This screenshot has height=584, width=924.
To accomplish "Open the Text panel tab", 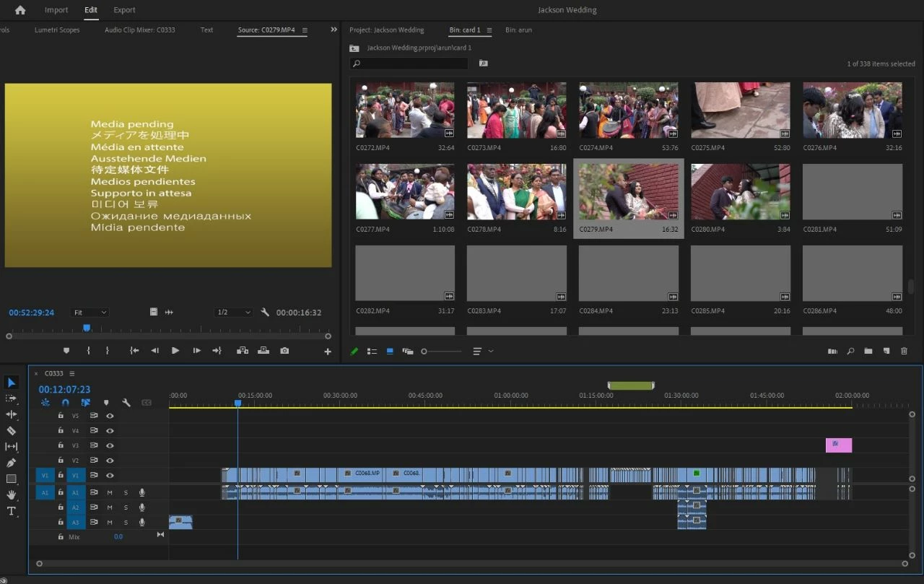I will (206, 30).
